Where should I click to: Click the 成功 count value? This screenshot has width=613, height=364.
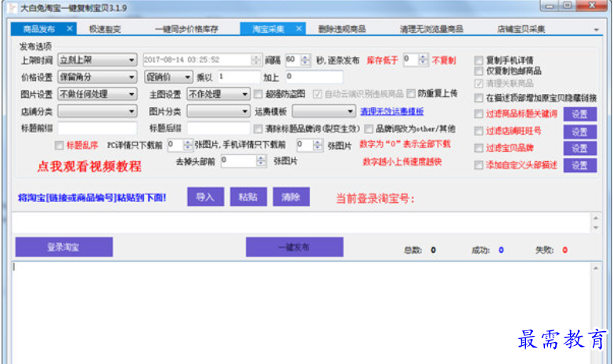point(501,250)
